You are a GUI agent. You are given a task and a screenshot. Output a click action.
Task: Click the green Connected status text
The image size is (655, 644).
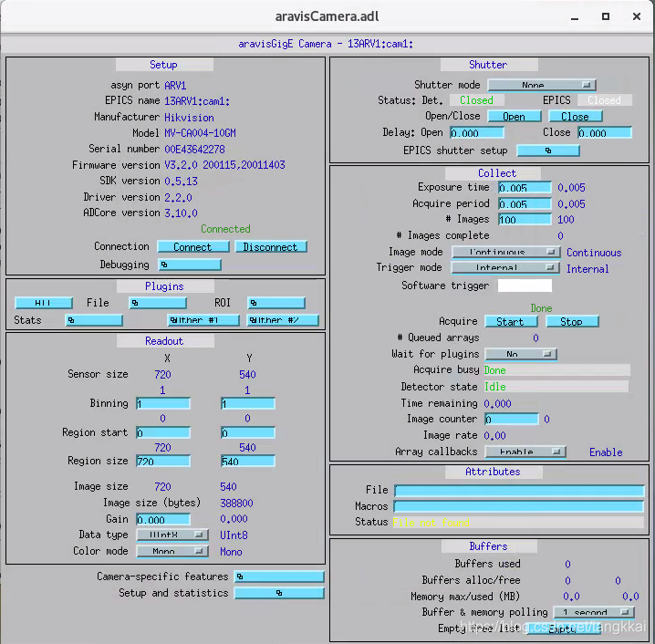[225, 229]
